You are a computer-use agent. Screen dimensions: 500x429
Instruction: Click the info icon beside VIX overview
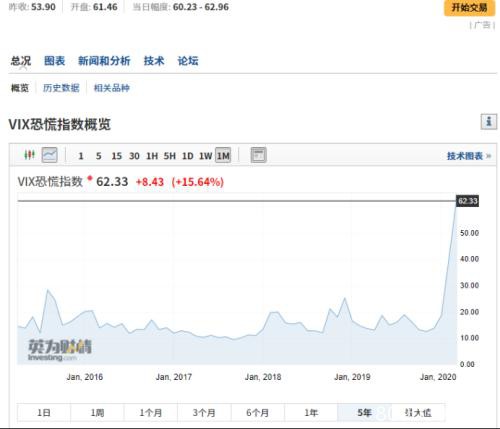point(489,121)
